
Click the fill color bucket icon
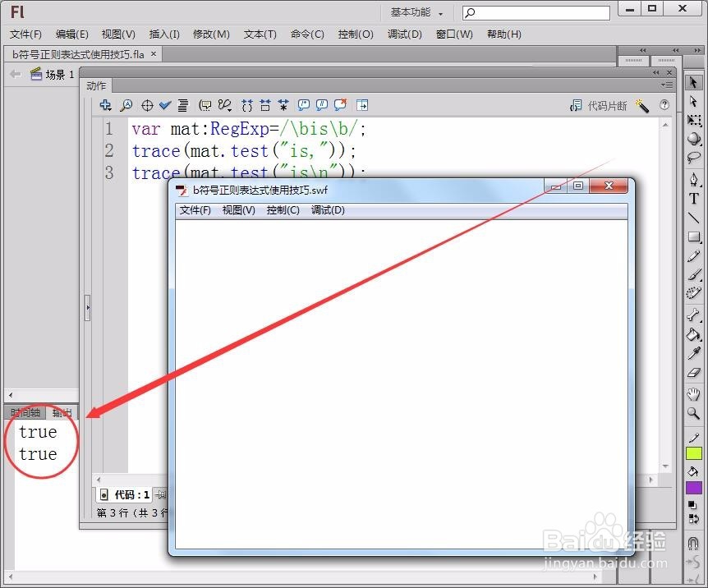coord(693,471)
